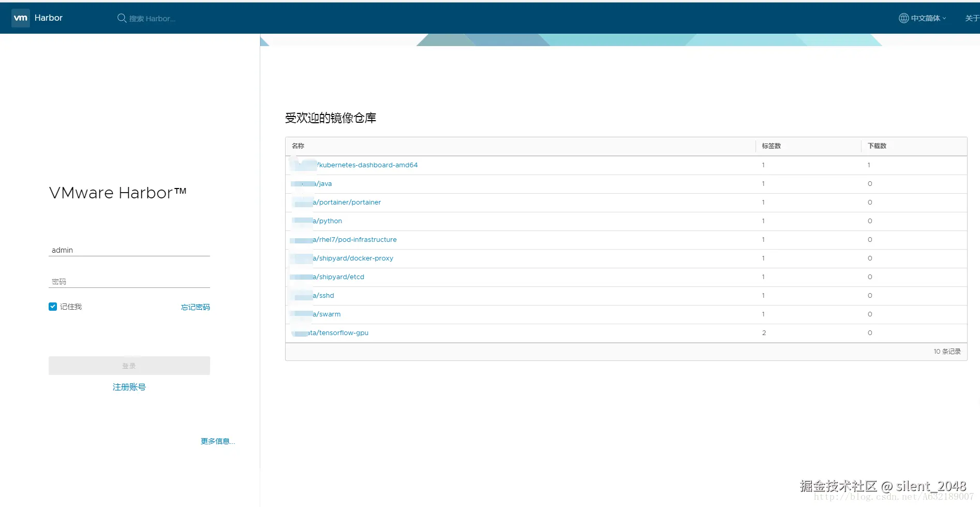Click the download count 1 for kubernetes-dashboard-amd64
The height and width of the screenshot is (507, 980).
869,165
